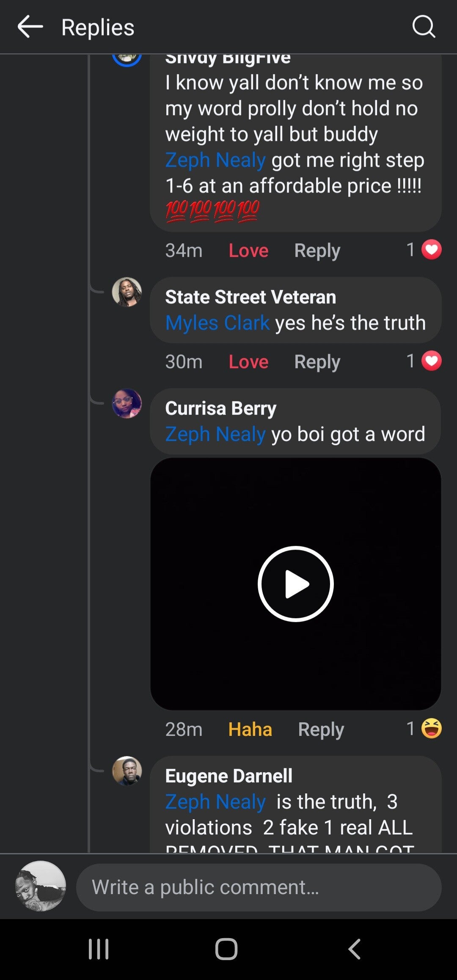Open search with the magnifier icon

pos(424,27)
